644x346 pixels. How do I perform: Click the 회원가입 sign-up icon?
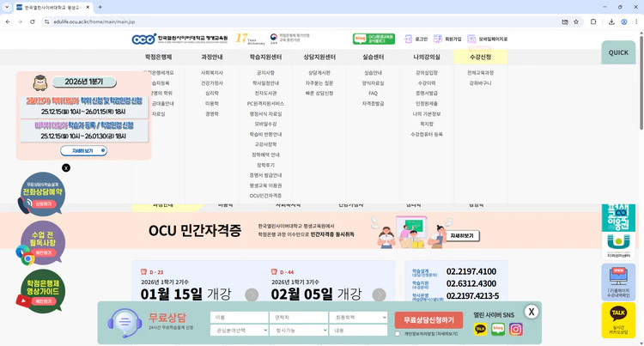(438, 39)
